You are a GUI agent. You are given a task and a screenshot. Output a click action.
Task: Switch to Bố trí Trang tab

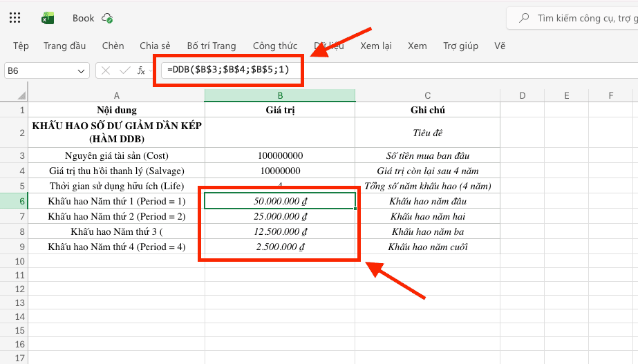212,46
